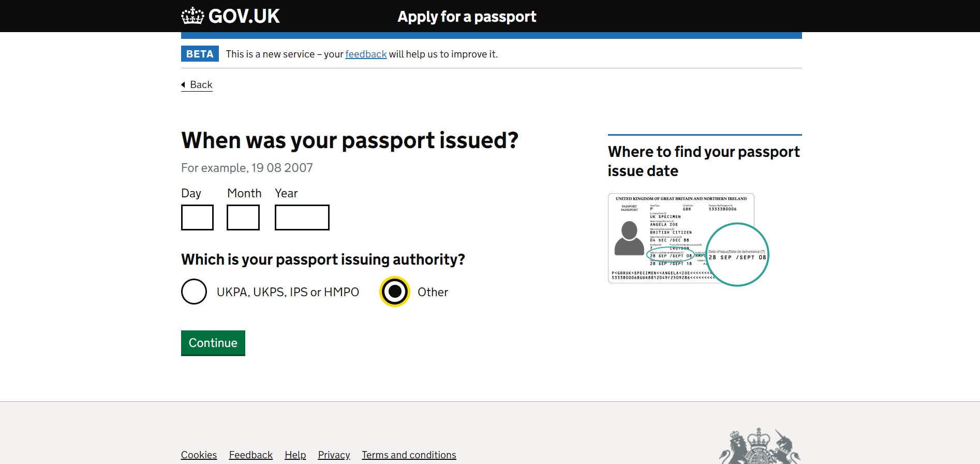The width and height of the screenshot is (980, 464).
Task: Open the Terms and conditions footer link
Action: 409,455
